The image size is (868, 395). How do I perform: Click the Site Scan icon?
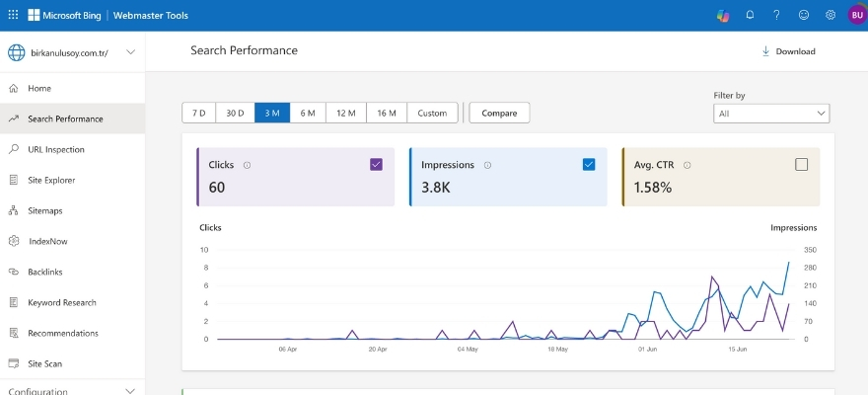[14, 363]
